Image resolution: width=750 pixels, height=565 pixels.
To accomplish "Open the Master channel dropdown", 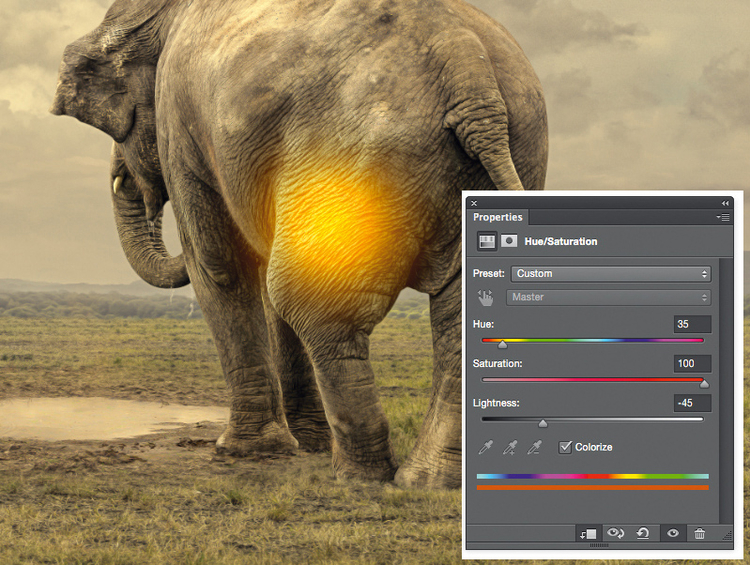I will (608, 297).
